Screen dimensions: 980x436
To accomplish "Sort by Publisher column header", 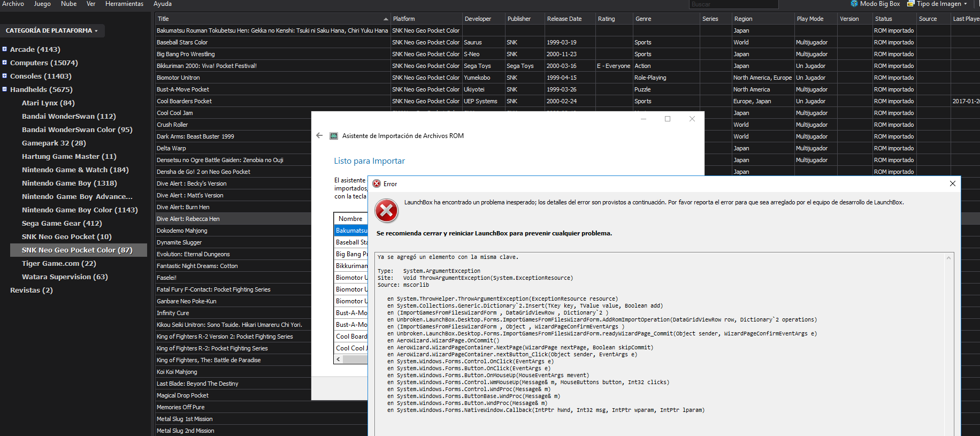I will coord(524,19).
